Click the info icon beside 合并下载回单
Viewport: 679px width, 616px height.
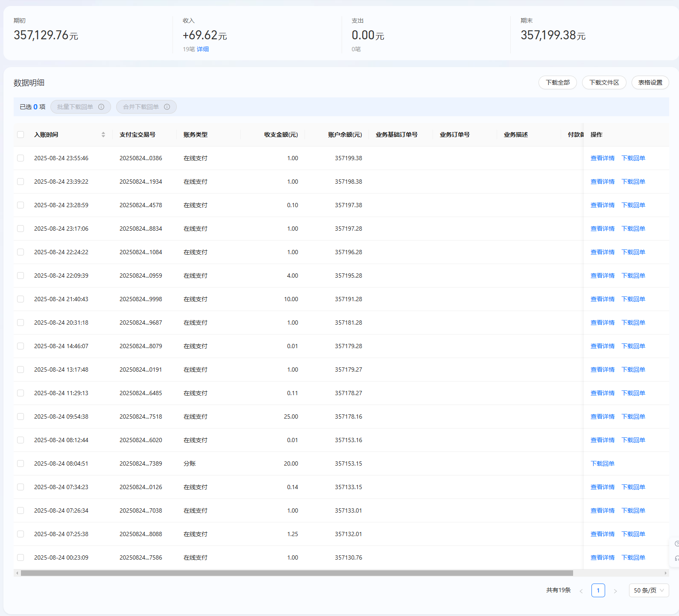pos(167,107)
